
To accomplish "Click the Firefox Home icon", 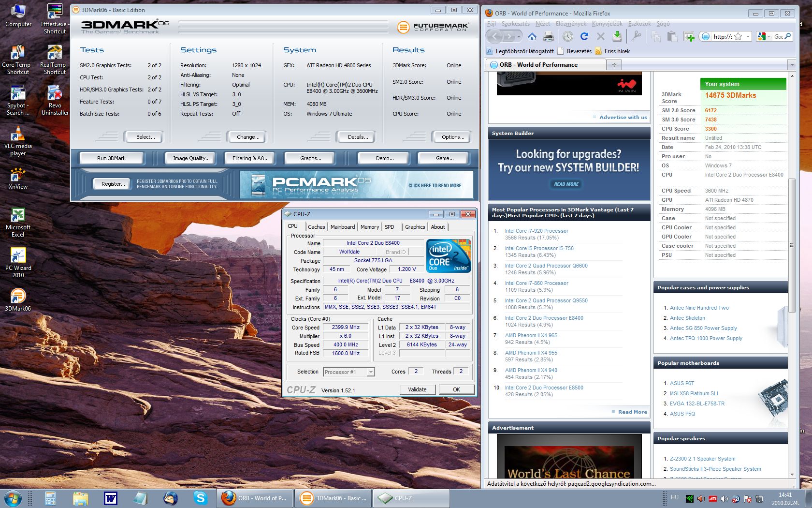I will 532,36.
